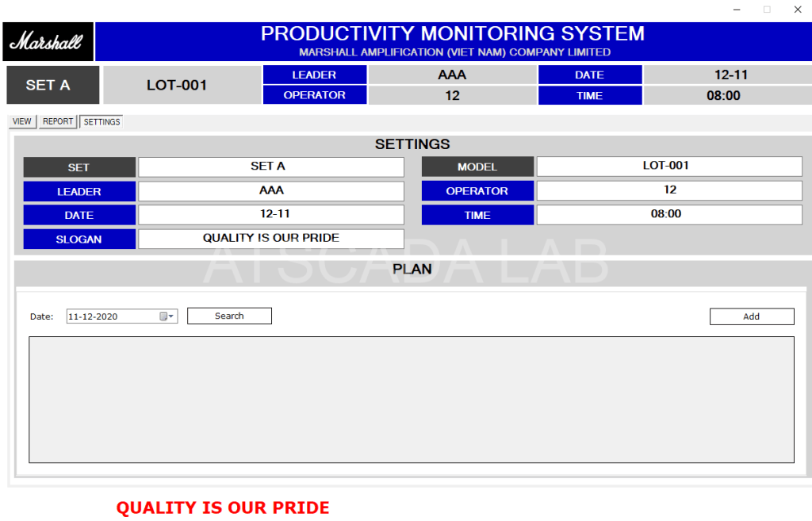
Task: Select the SETTINGS tab
Action: [x=101, y=121]
